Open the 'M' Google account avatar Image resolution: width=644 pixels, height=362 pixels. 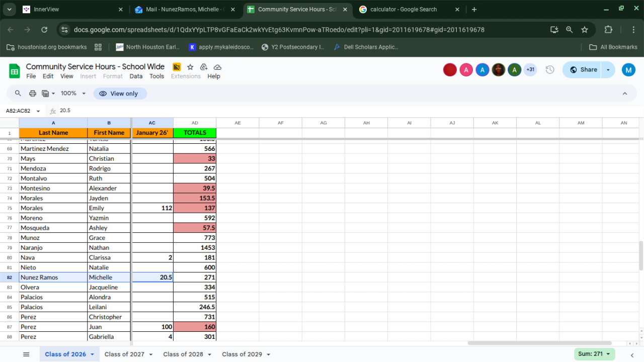(628, 70)
